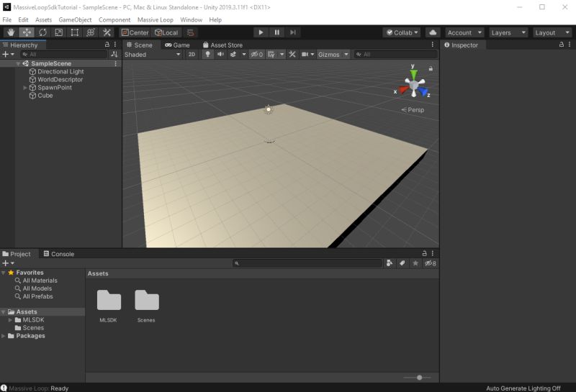Collapse the SampleScene tree node
576x392 pixels.
18,63
